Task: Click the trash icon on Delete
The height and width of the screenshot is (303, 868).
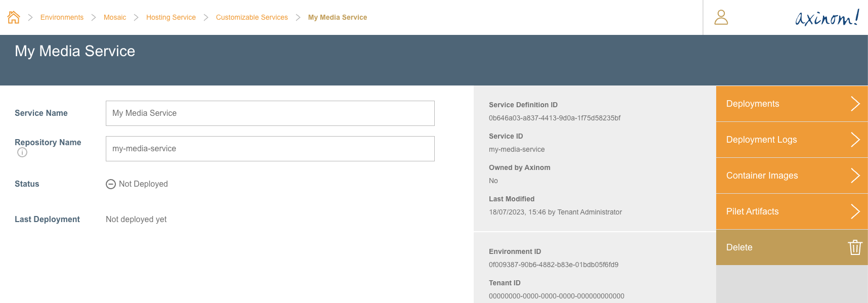Action: pyautogui.click(x=855, y=247)
